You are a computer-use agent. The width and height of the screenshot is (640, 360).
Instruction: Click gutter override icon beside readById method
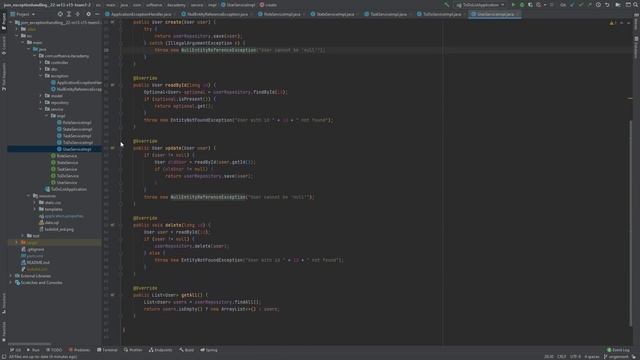pyautogui.click(x=112, y=85)
